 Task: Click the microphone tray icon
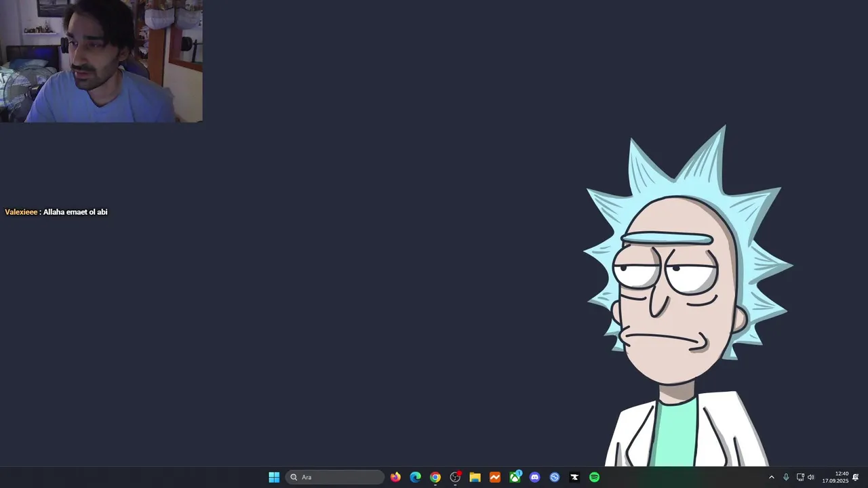[x=786, y=477]
